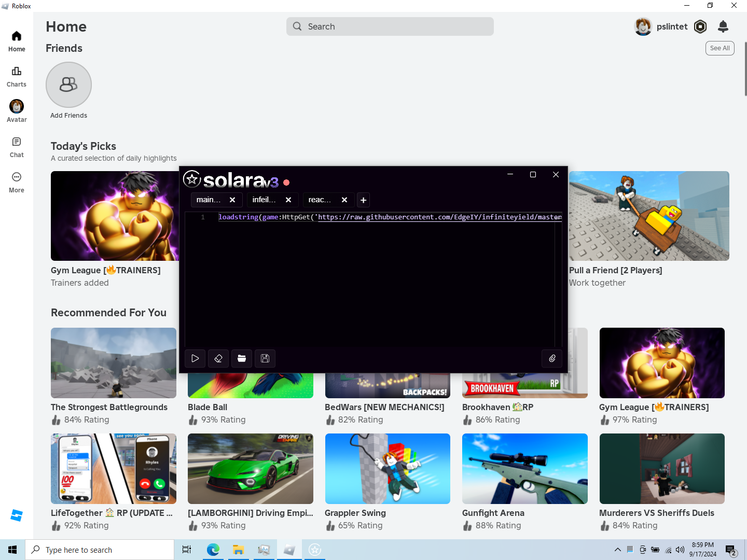Close the main tab in Solara
This screenshot has width=747, height=560.
tap(232, 200)
